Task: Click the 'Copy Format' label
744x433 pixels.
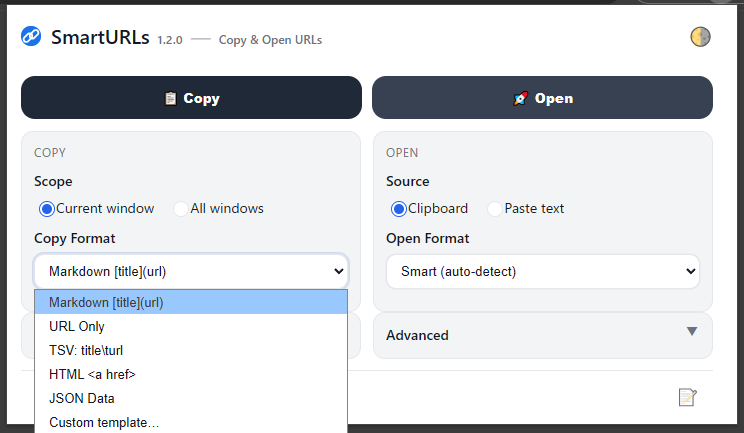Action: (74, 238)
